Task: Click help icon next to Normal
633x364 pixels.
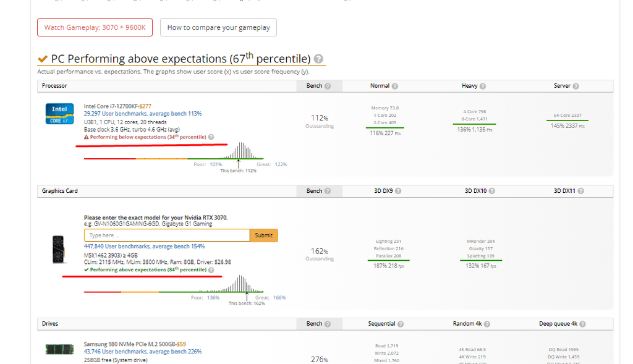Action: click(x=395, y=86)
